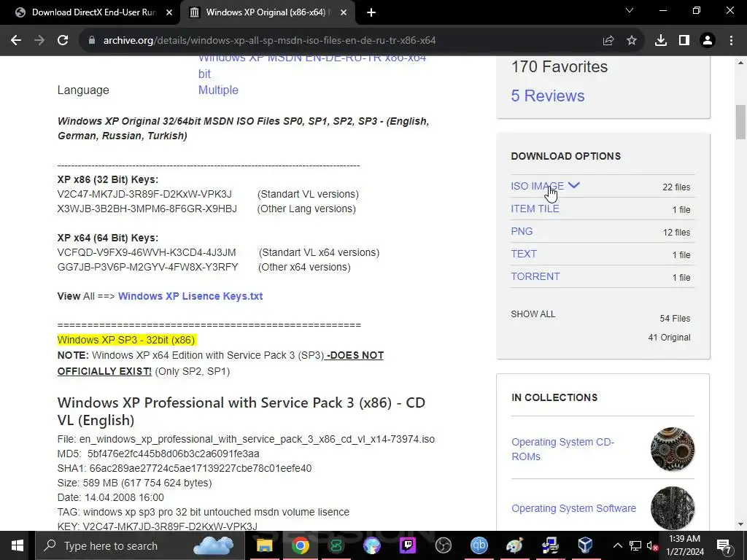Open File Explorer from the taskbar
Image resolution: width=747 pixels, height=560 pixels.
(x=264, y=545)
